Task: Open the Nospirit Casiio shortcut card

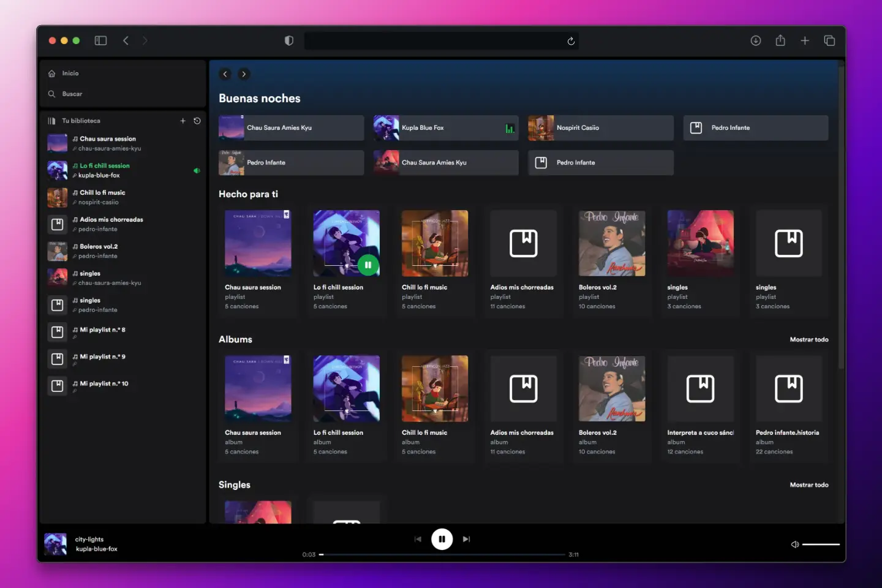Action: 601,128
